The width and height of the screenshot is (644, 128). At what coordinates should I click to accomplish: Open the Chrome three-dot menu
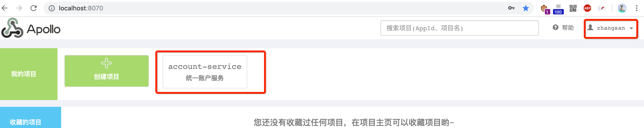[637, 8]
